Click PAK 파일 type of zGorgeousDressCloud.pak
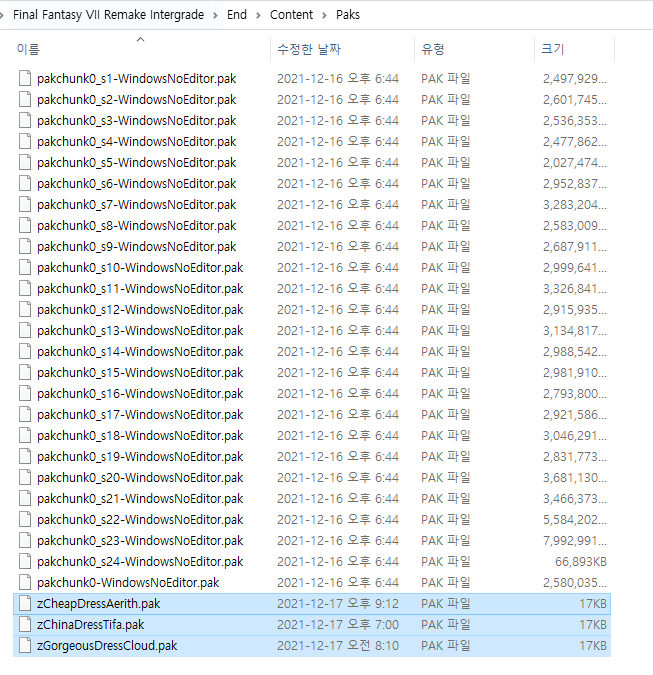Viewport: 653px width, 675px height. (x=446, y=646)
